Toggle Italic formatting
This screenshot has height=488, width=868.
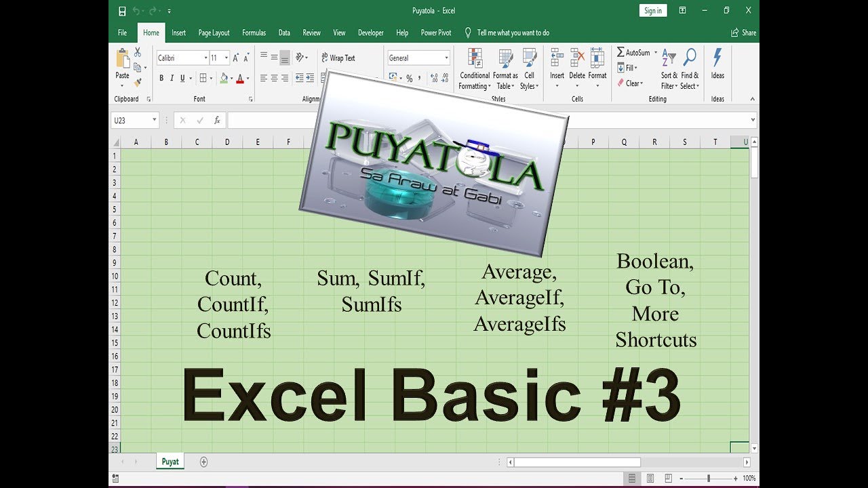click(172, 78)
